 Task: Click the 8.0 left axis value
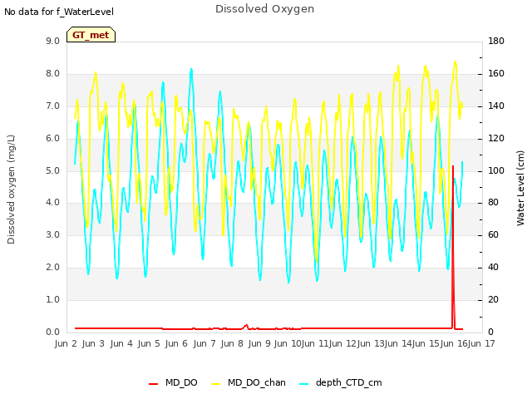point(52,74)
